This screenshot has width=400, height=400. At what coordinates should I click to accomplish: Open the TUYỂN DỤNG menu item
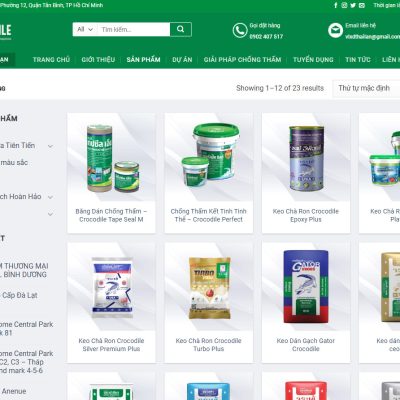coord(313,60)
